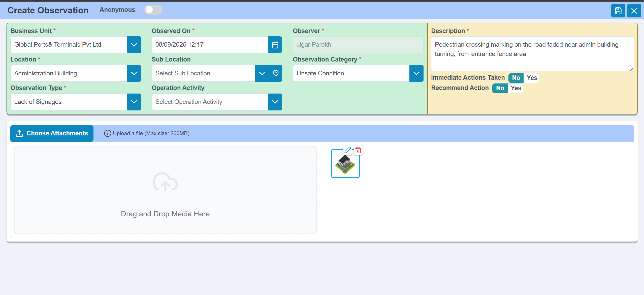Select No for Immediate Actions Taken
This screenshot has width=644, height=295.
(516, 78)
